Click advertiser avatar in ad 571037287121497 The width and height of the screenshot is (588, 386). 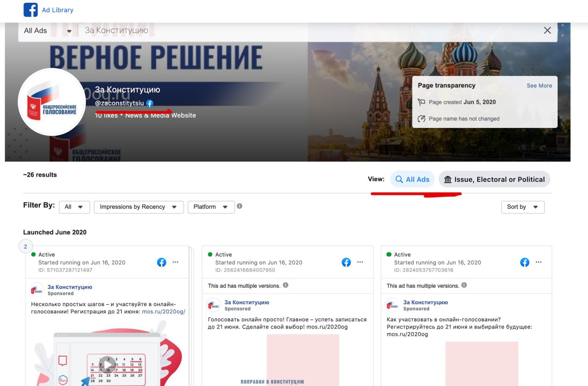pyautogui.click(x=37, y=290)
